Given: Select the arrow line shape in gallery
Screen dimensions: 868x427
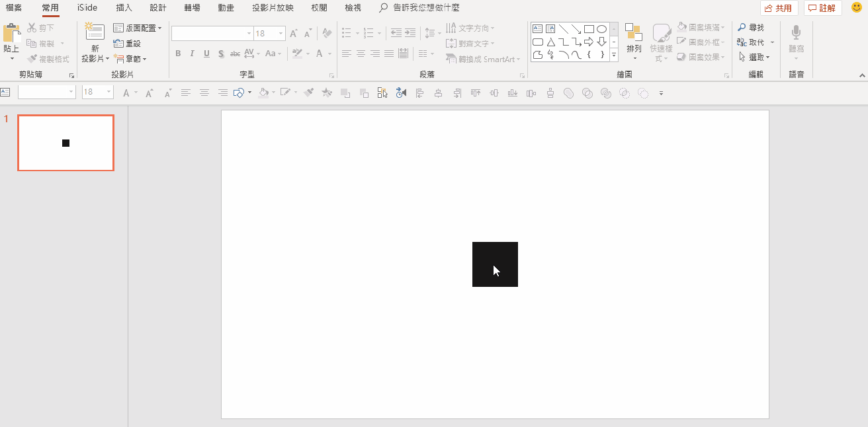Looking at the screenshot, I should 576,28.
